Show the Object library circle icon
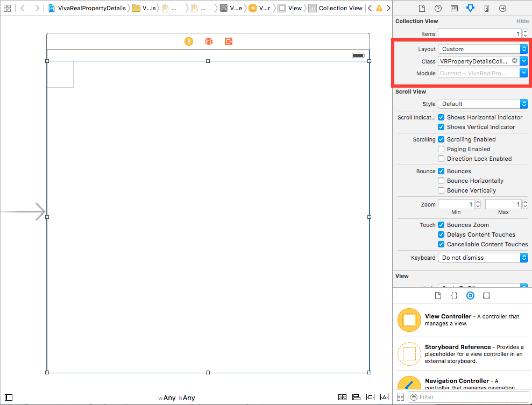 point(470,295)
